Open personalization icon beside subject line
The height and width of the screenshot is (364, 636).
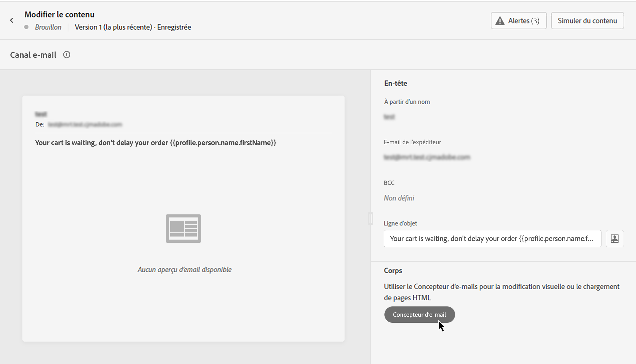tap(614, 239)
